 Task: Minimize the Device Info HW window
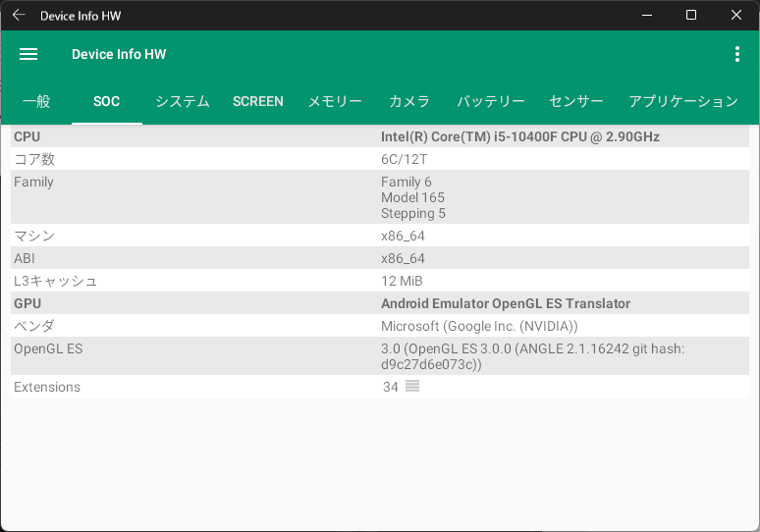point(646,16)
